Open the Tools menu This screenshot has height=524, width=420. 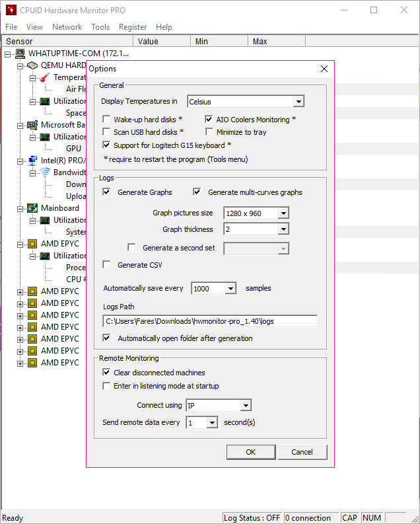click(100, 27)
